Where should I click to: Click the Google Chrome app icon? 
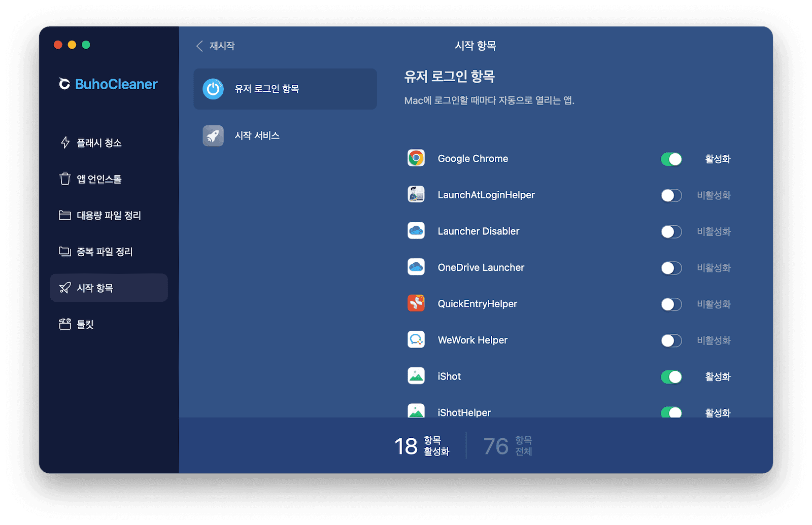pyautogui.click(x=416, y=158)
